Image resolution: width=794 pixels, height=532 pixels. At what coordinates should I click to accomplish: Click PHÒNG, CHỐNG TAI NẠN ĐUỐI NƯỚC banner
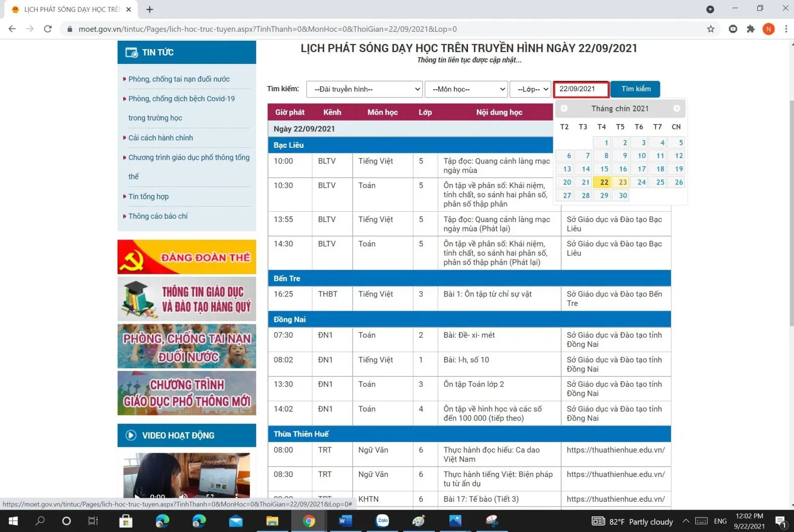[x=187, y=346]
